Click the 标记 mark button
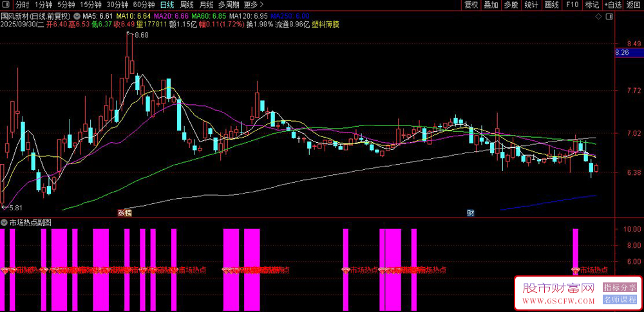Screen dimensions: 644x312 click(592, 5)
